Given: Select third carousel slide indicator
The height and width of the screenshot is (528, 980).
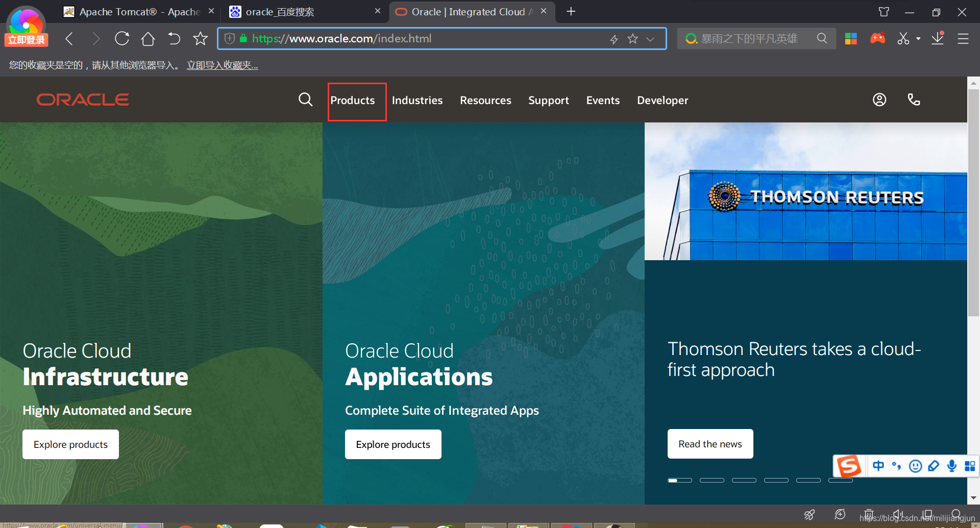Looking at the screenshot, I should click(744, 480).
